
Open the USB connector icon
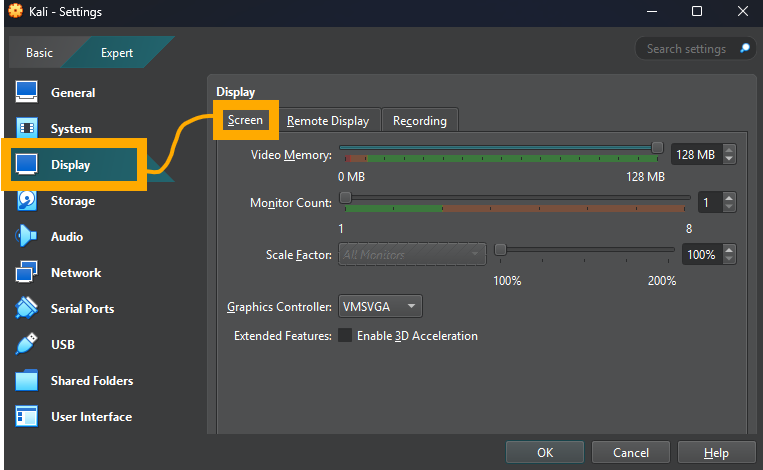click(x=26, y=344)
